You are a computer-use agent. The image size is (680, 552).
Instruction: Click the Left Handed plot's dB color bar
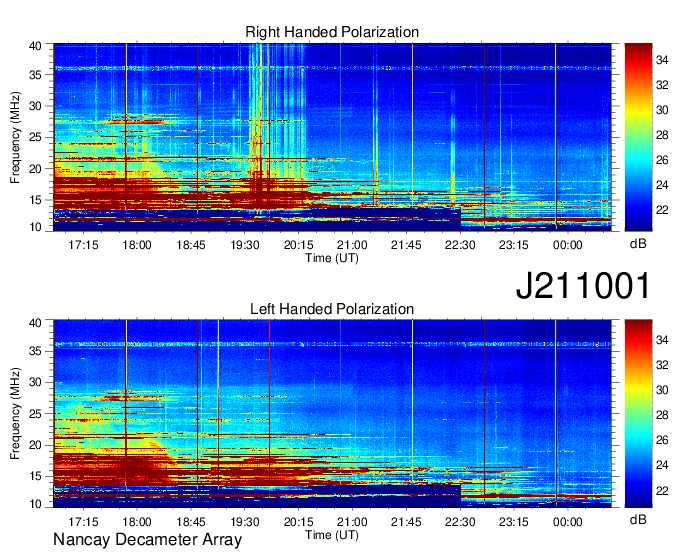638,414
